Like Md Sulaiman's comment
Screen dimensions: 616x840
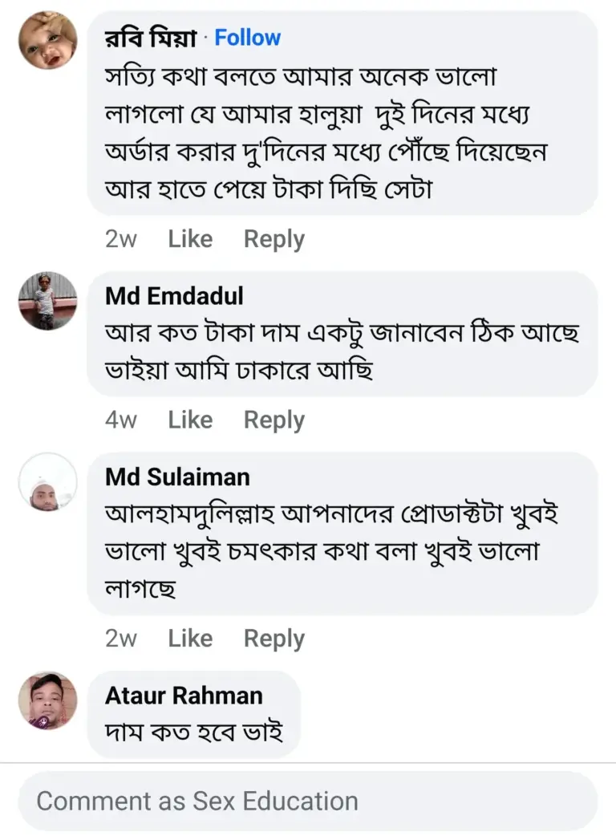190,638
